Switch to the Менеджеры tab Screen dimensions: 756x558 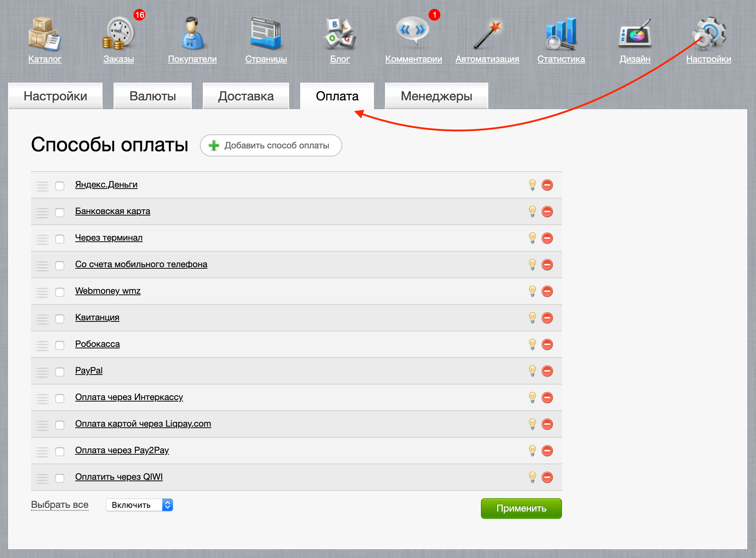point(437,96)
